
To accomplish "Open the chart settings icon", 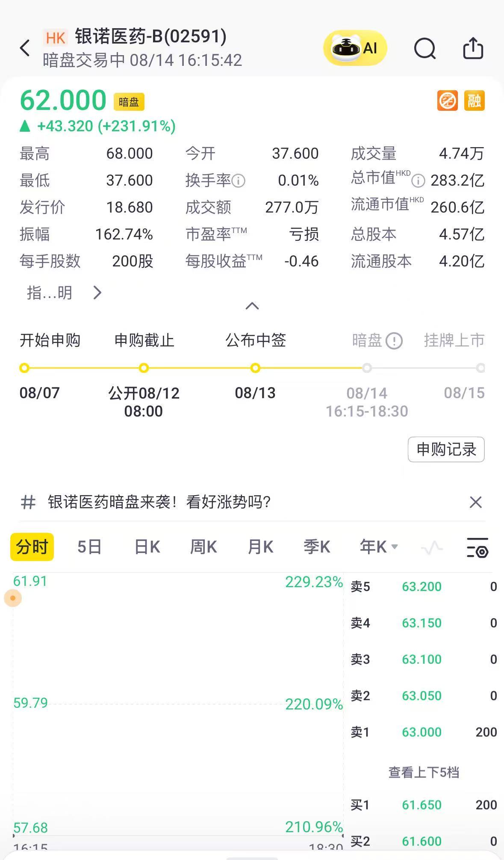I will [x=477, y=547].
